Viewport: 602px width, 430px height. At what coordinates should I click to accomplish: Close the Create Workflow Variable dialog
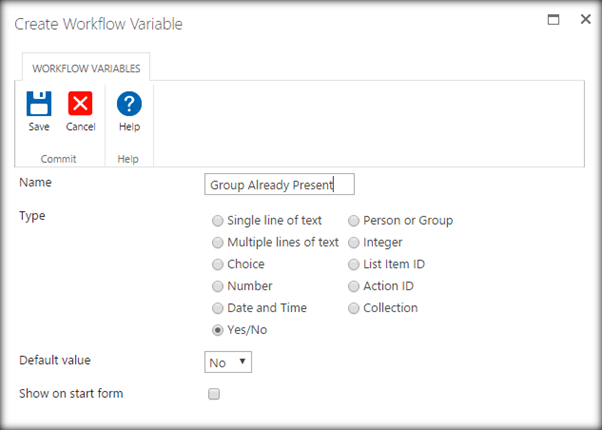click(585, 19)
